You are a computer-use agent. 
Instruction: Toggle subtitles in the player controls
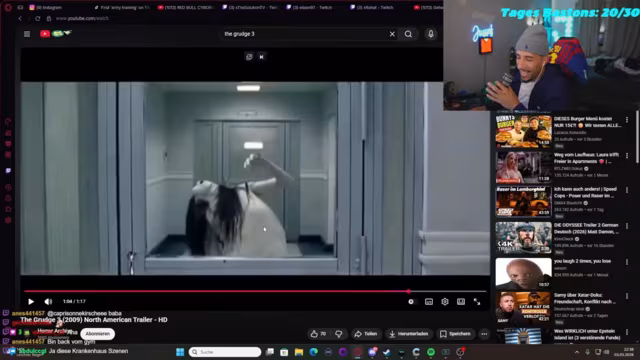pyautogui.click(x=429, y=302)
